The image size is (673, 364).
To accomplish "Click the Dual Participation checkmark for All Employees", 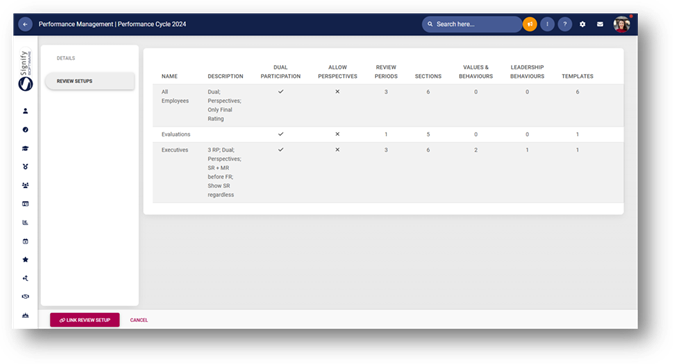I will coord(281,91).
